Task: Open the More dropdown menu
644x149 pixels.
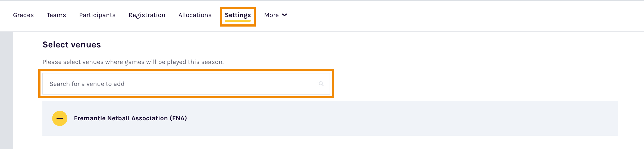Action: point(276,15)
